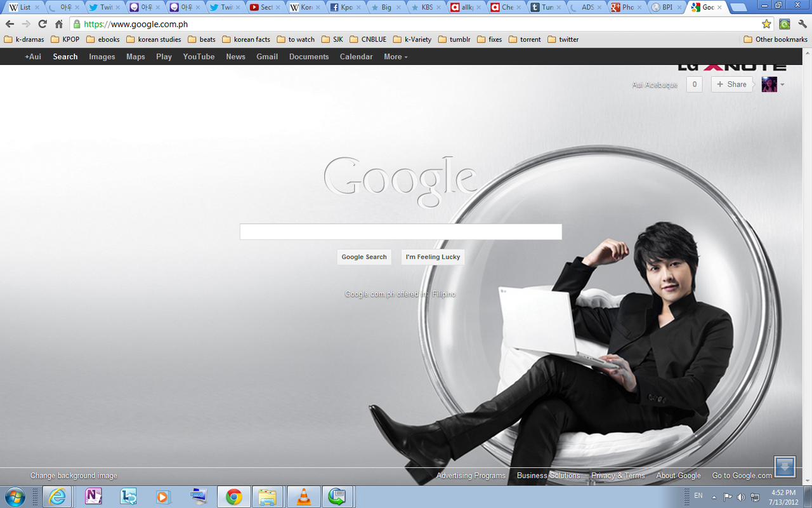Click the I'm Feeling Lucky button

[x=433, y=257]
